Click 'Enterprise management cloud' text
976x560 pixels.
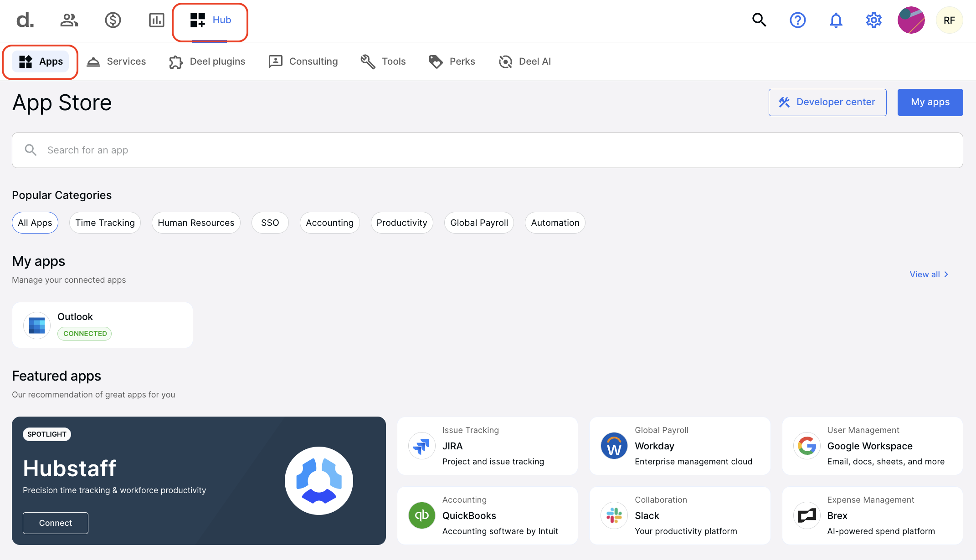point(693,462)
